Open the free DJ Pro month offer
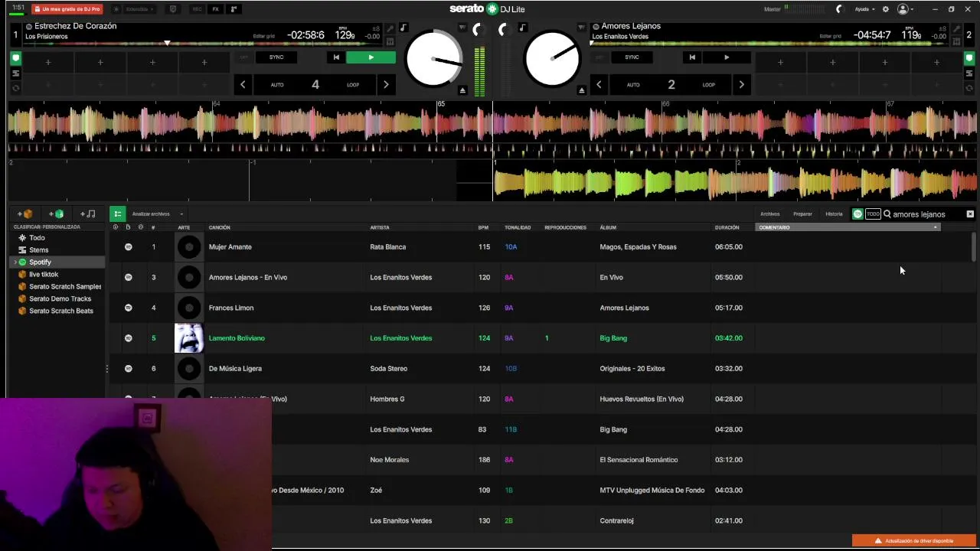Image resolution: width=980 pixels, height=551 pixels. 67,9
